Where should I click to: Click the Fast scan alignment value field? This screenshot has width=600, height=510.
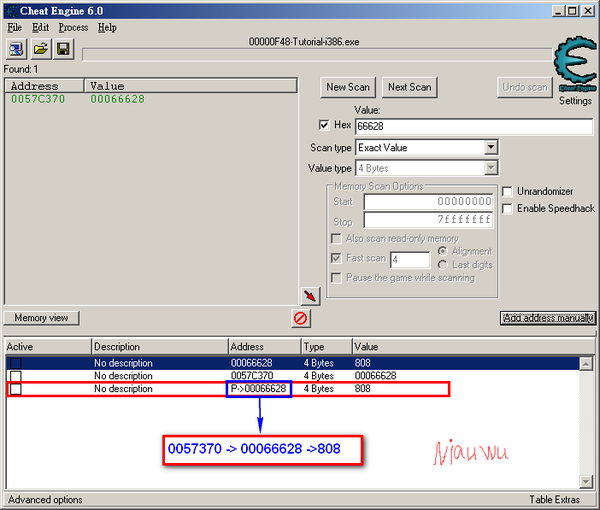pyautogui.click(x=410, y=260)
